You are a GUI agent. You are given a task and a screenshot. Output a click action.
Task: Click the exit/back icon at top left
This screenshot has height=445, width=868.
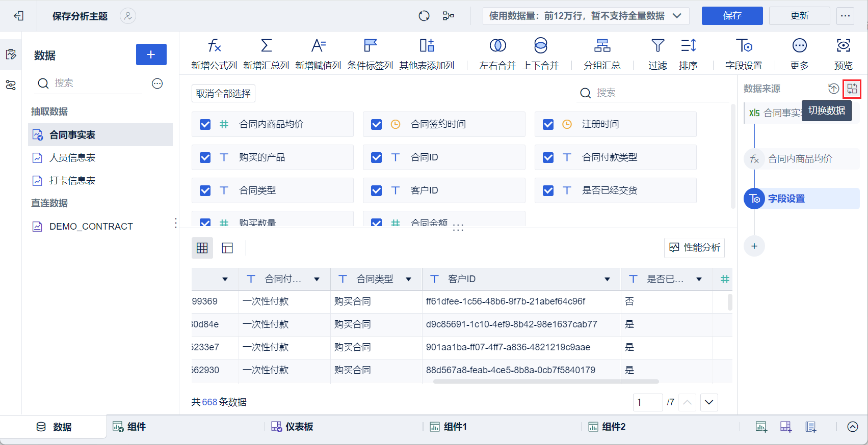(x=19, y=16)
